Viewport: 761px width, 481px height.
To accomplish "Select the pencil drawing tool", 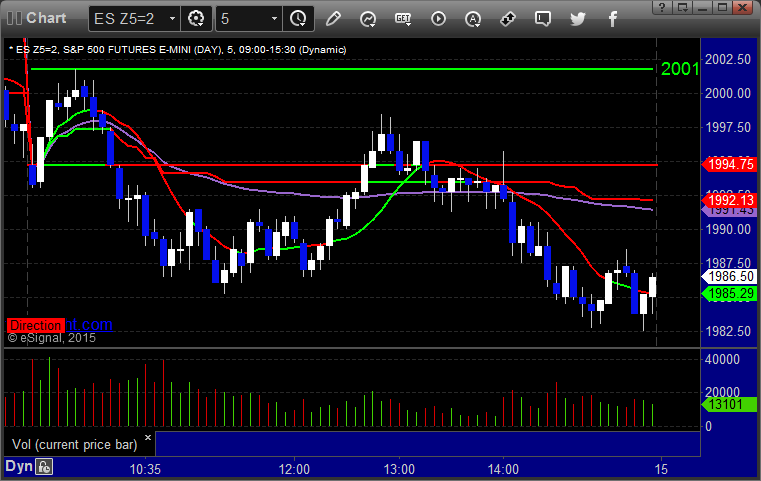I will (333, 18).
